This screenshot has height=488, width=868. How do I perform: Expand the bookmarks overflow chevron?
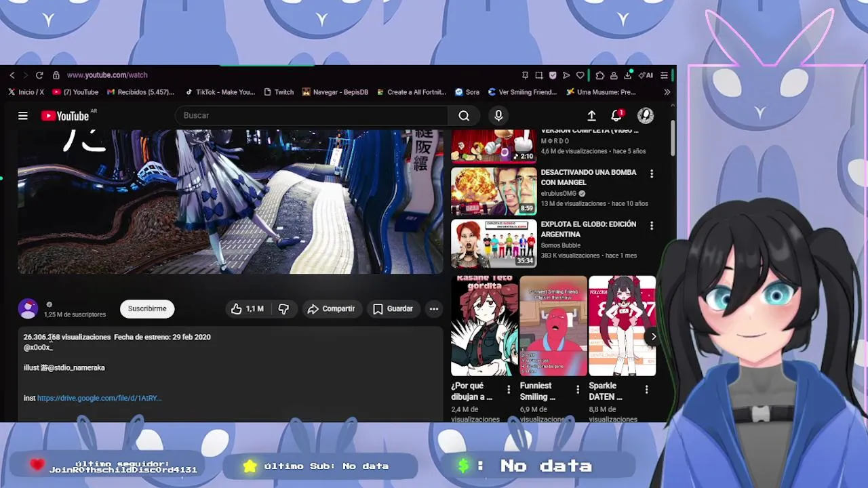click(667, 92)
